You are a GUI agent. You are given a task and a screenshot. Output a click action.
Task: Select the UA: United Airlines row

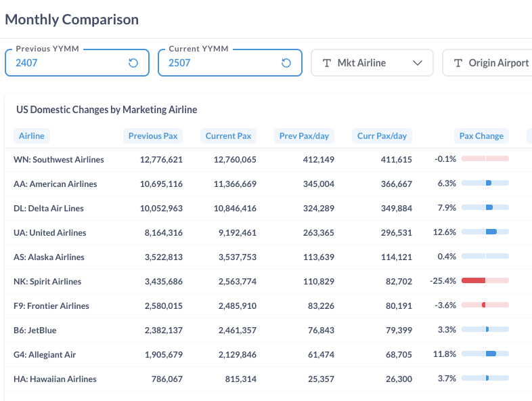[x=269, y=233]
